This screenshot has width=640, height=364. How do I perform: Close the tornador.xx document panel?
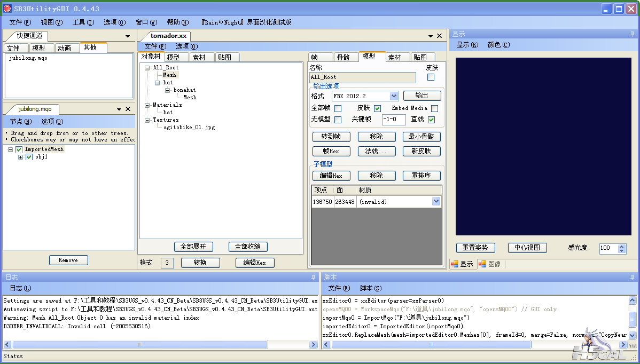coord(440,36)
